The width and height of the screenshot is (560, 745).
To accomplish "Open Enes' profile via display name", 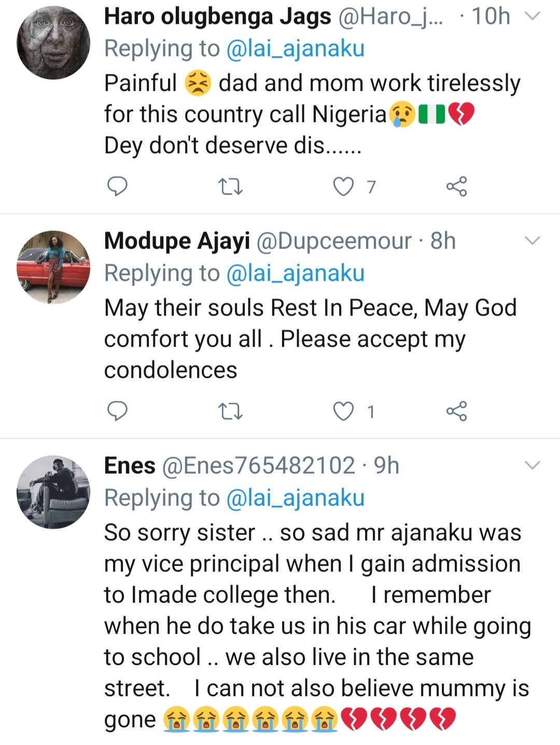I will [x=130, y=465].
